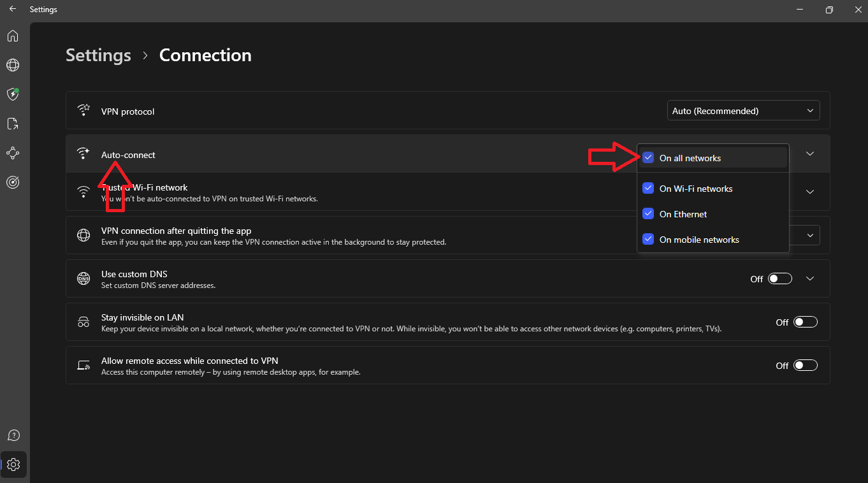Open the help chat icon
The image size is (868, 483).
[x=13, y=435]
